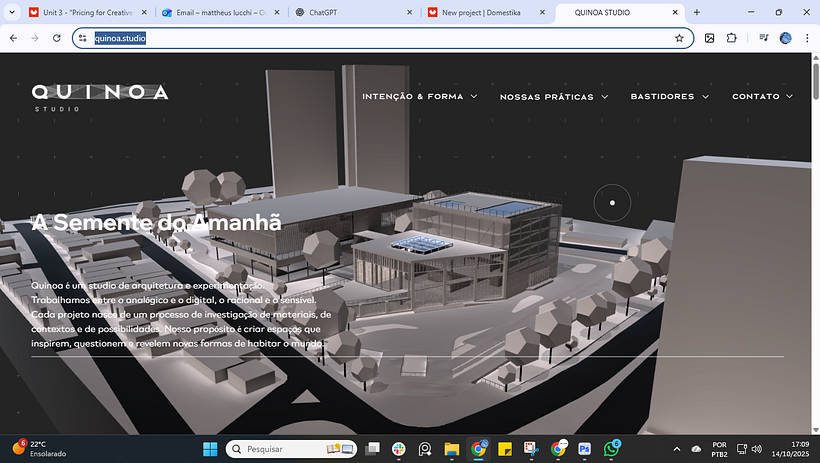Open Slack from the taskbar
This screenshot has width=820, height=463.
(398, 449)
